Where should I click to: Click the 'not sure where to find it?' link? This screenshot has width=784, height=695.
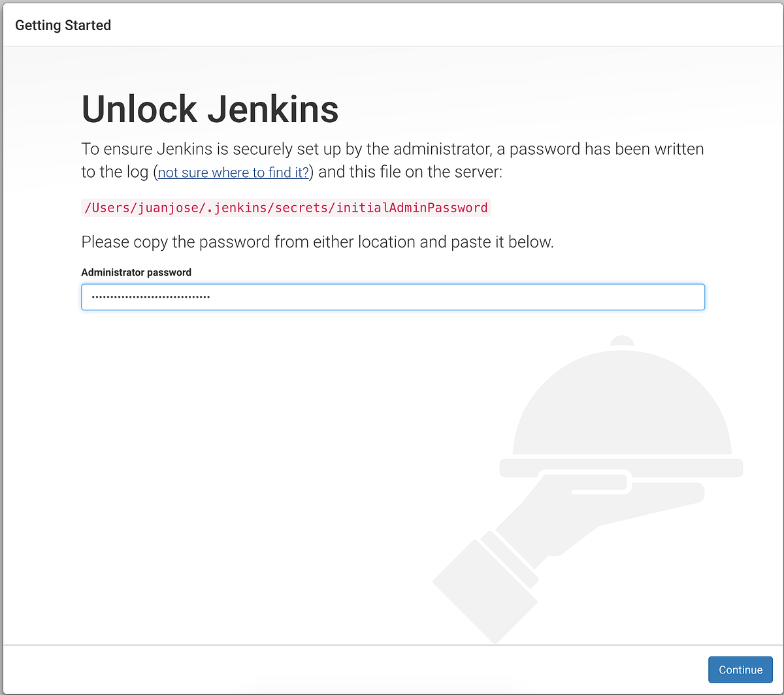(x=233, y=172)
